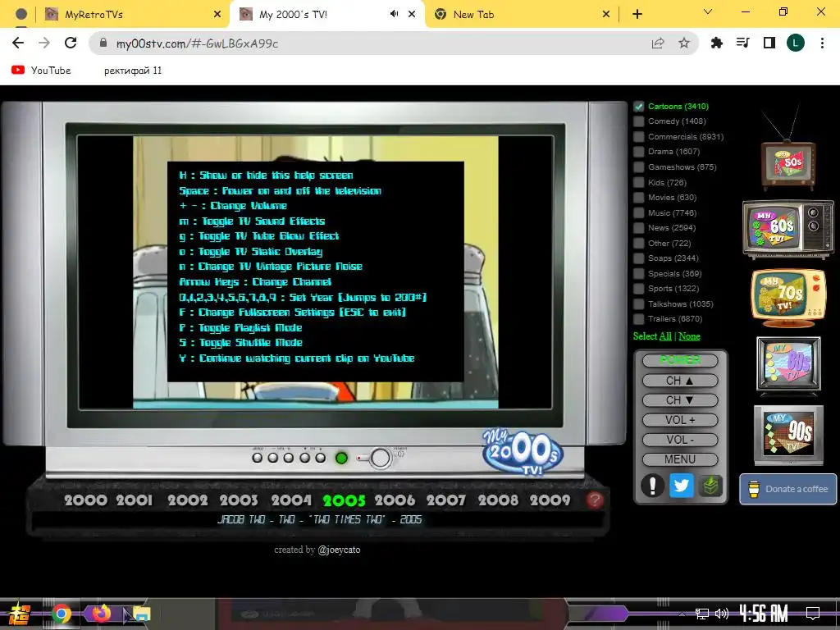This screenshot has width=840, height=630.
Task: Open the My 70s TV thumbnail
Action: click(x=788, y=297)
